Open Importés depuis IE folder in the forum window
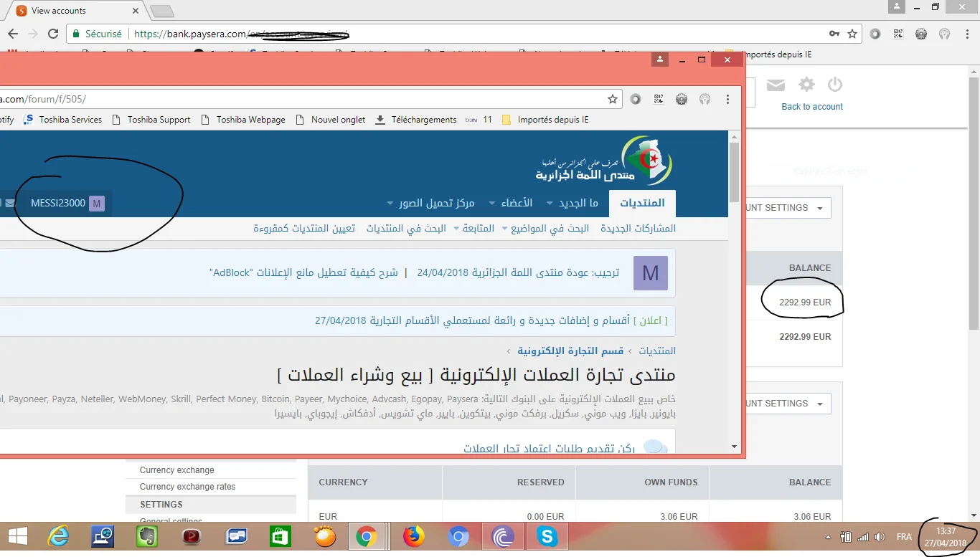The height and width of the screenshot is (557, 980). (545, 120)
